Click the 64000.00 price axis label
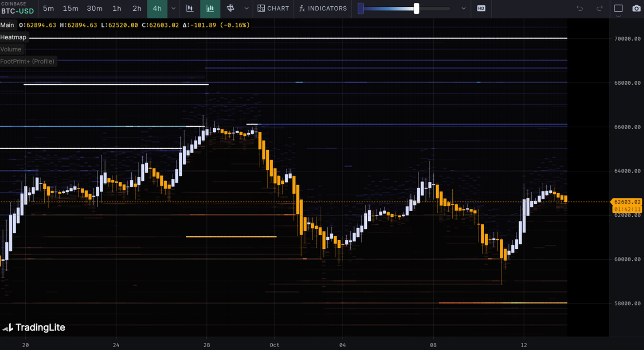 click(627, 171)
